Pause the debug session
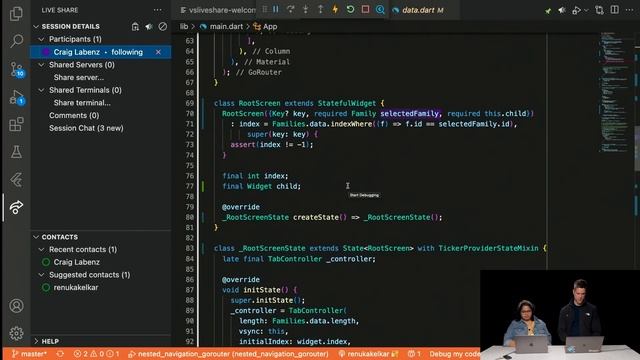Image resolution: width=640 pixels, height=360 pixels. (276, 9)
